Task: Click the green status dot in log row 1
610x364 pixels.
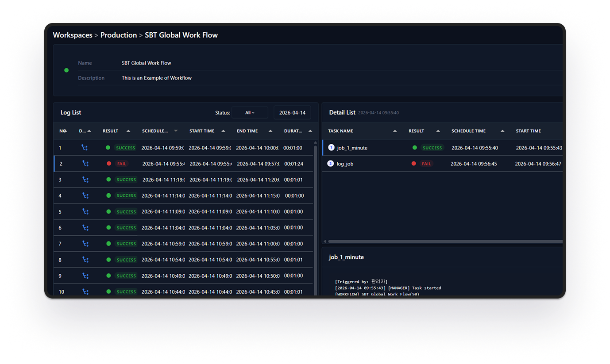Action: 108,148
